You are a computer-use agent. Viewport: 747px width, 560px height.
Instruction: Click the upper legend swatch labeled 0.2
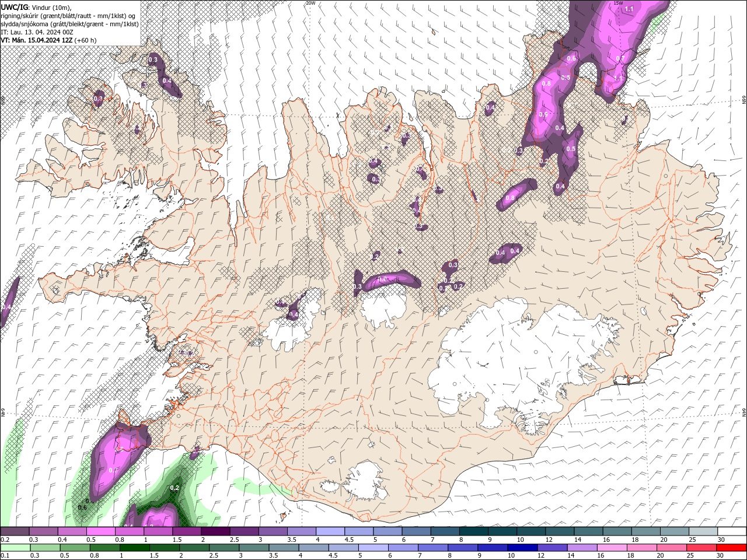[15, 531]
